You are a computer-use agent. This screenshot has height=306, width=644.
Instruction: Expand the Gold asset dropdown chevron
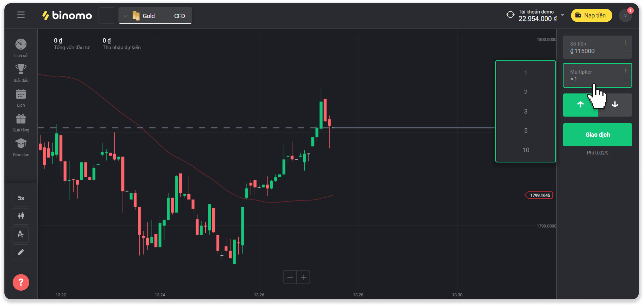click(x=125, y=16)
